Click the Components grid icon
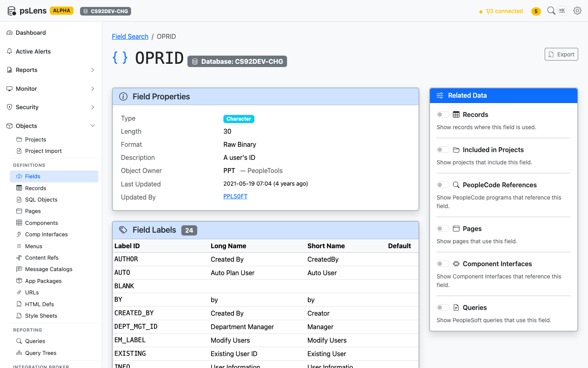The height and width of the screenshot is (368, 588). coord(19,223)
